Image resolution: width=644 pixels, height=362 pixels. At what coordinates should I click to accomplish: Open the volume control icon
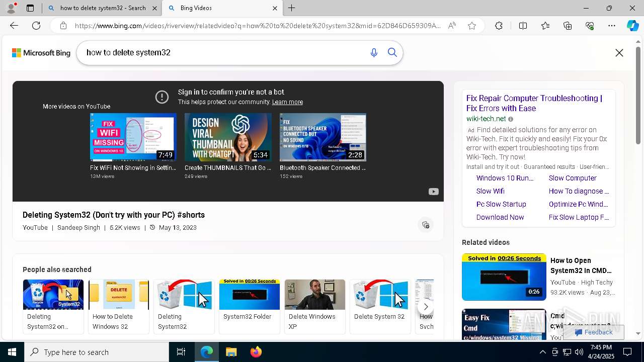[x=579, y=352]
